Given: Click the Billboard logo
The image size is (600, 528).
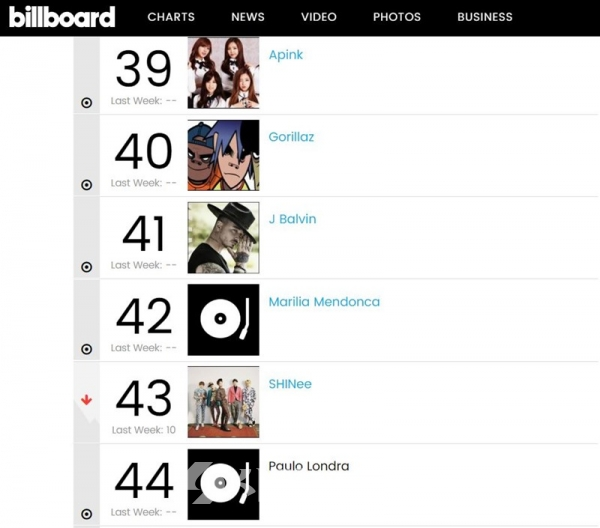Looking at the screenshot, I should pos(62,17).
